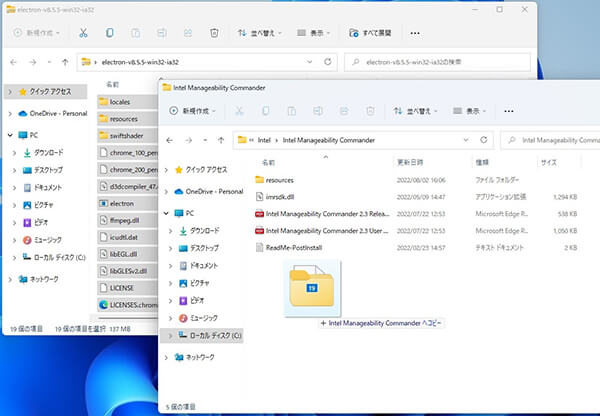Click up arrow in electron window
Screen dimensions: 600x416
coord(65,62)
